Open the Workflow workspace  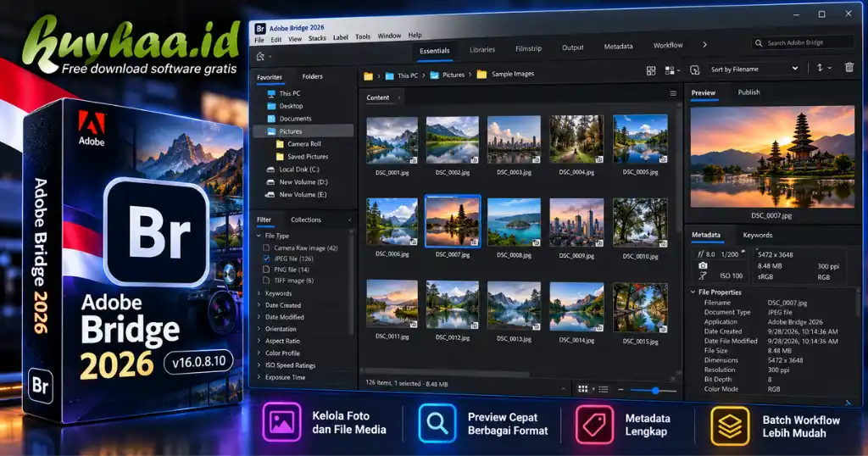(x=668, y=46)
